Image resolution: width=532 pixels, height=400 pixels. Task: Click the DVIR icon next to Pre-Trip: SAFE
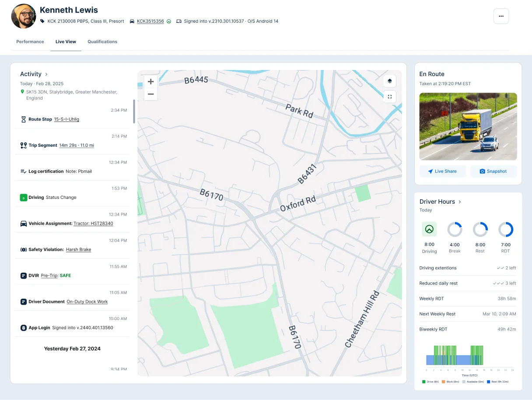(23, 275)
